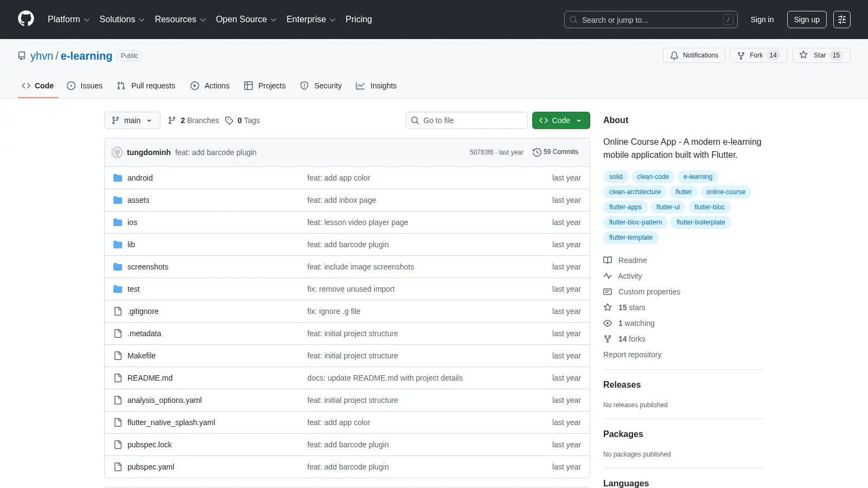The height and width of the screenshot is (488, 868).
Task: Open the main branch selector dropdown
Action: tap(132, 120)
